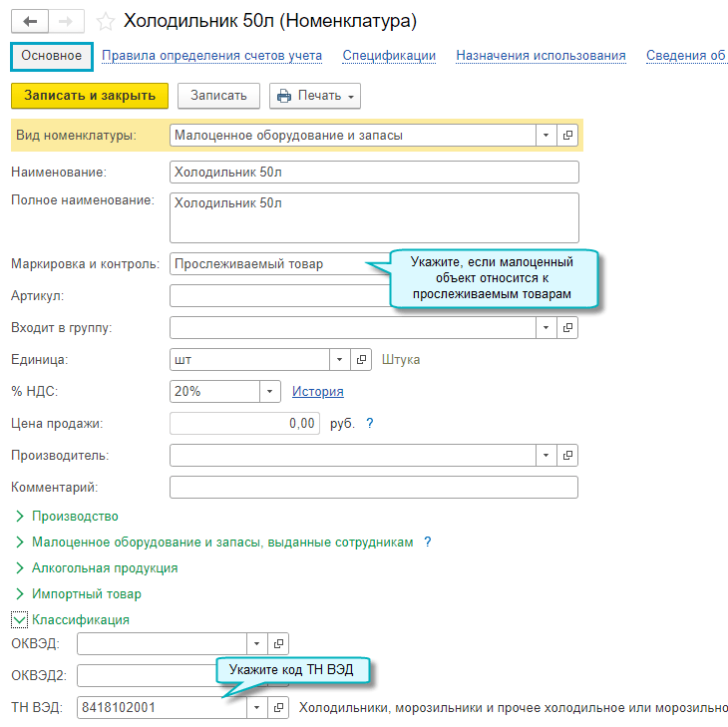The height and width of the screenshot is (727, 728).
Task: Click into the Комментарий field
Action: tap(374, 488)
